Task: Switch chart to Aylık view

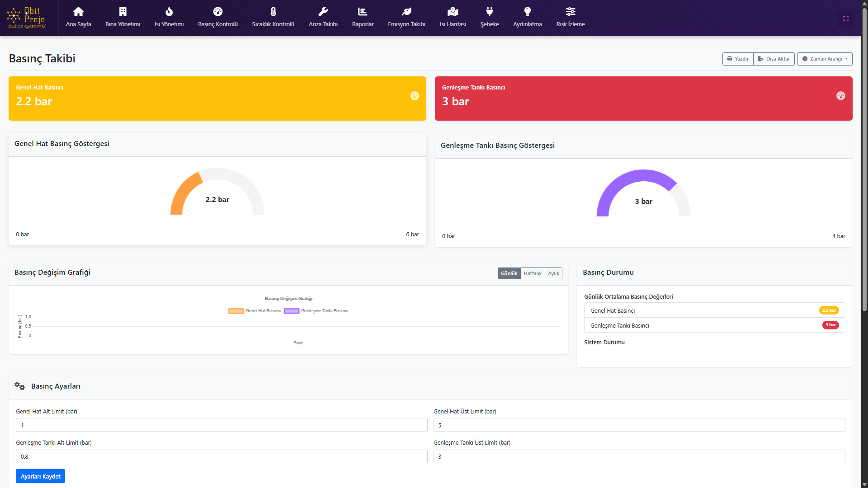Action: coord(553,273)
